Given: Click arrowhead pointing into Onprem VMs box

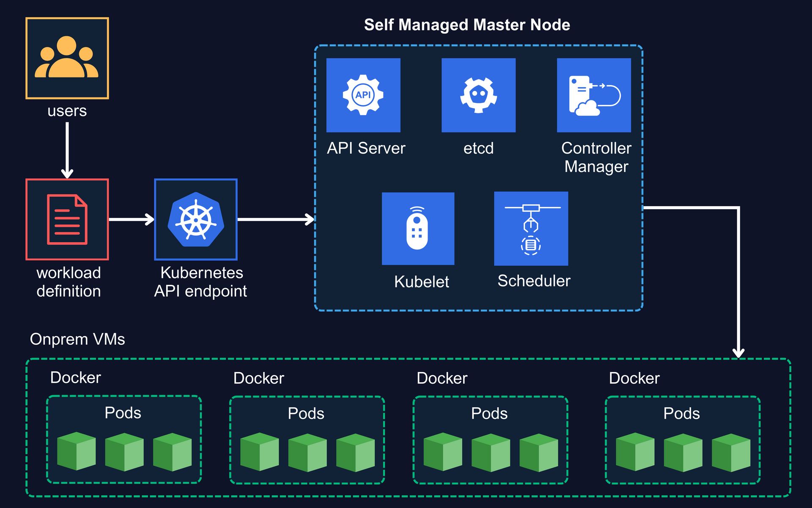Looking at the screenshot, I should tap(738, 353).
